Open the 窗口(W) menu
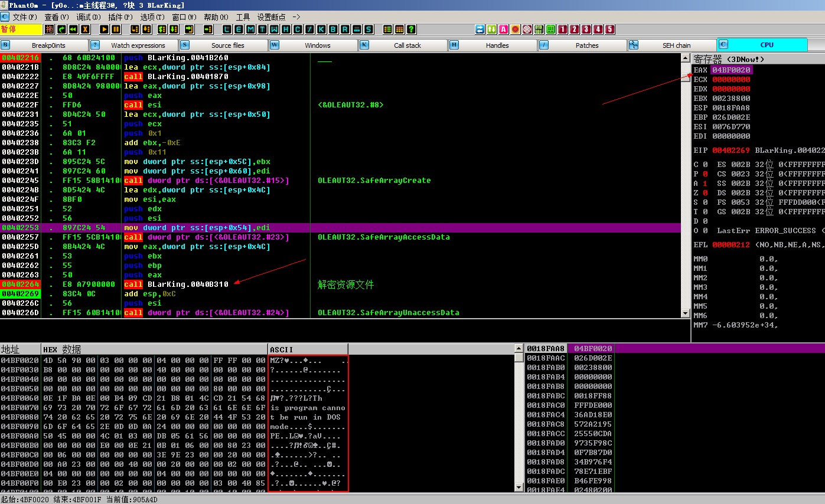The height and width of the screenshot is (504, 825). click(184, 17)
